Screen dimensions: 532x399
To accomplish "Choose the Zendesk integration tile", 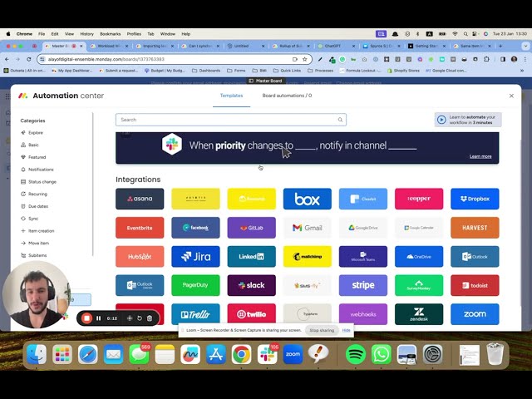I will click(x=419, y=314).
